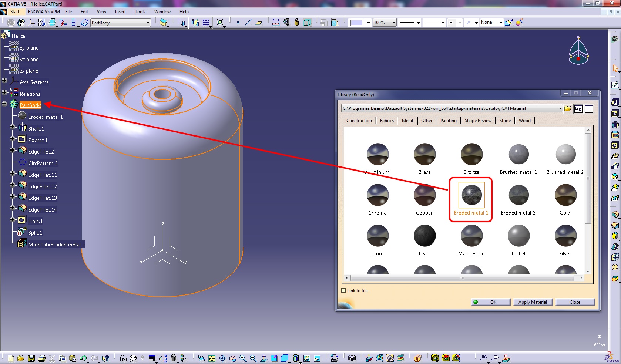
Task: Click the Painter brush icon in graphic properties
Action: pos(509,23)
